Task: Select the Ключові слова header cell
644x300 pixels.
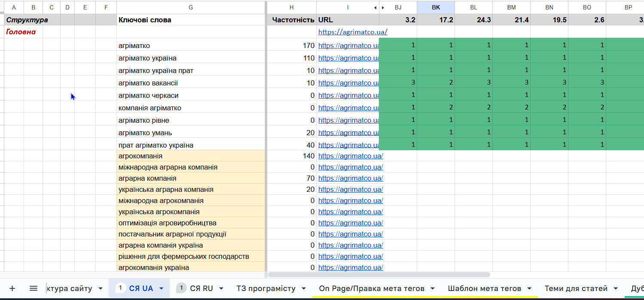Action: pyautogui.click(x=191, y=20)
